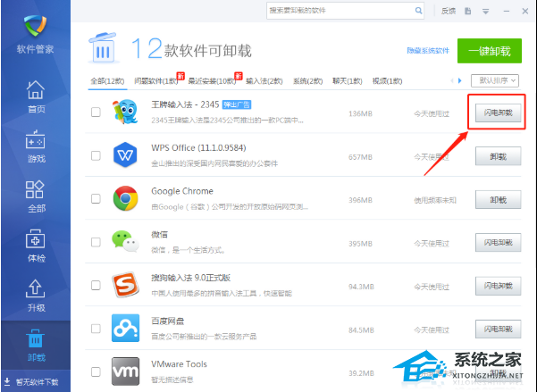Viewport: 537px width, 392px height.
Task: Switch to the 问题软件(1款) tab
Action: click(x=155, y=81)
